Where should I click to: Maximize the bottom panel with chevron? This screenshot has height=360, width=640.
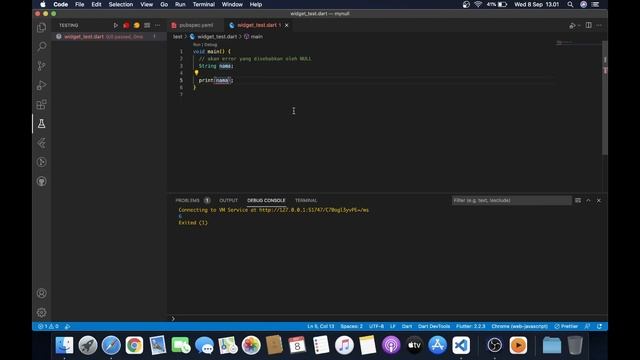(588, 200)
